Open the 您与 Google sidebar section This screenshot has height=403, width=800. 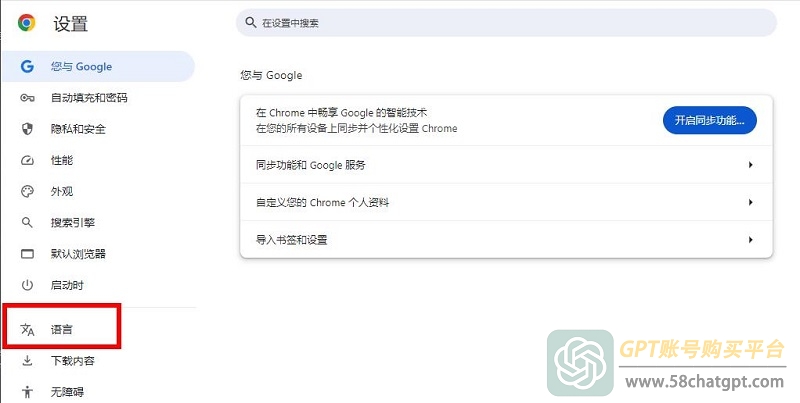click(x=98, y=66)
